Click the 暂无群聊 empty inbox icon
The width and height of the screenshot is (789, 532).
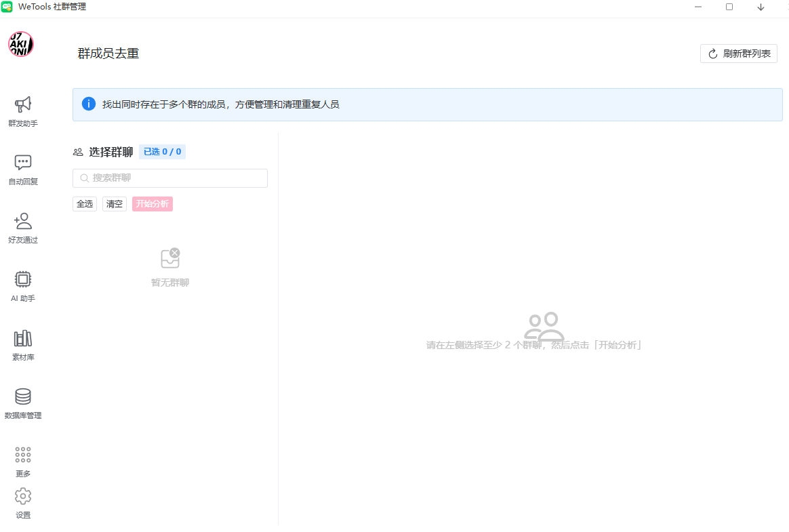pyautogui.click(x=170, y=258)
